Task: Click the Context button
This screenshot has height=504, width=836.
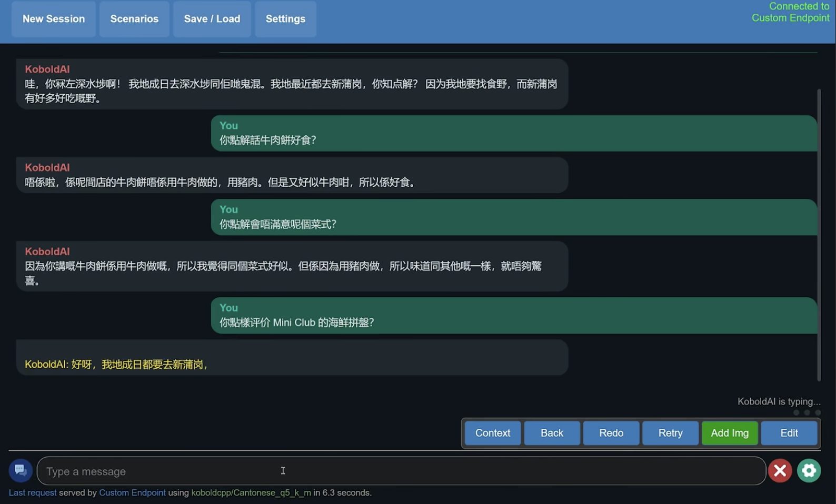Action: click(x=492, y=433)
